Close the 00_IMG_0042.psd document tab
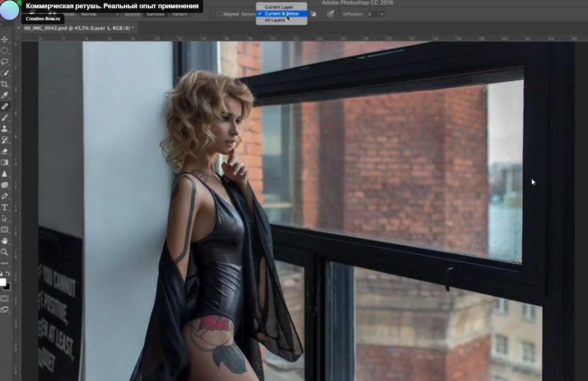The image size is (588, 381). pyautogui.click(x=18, y=28)
